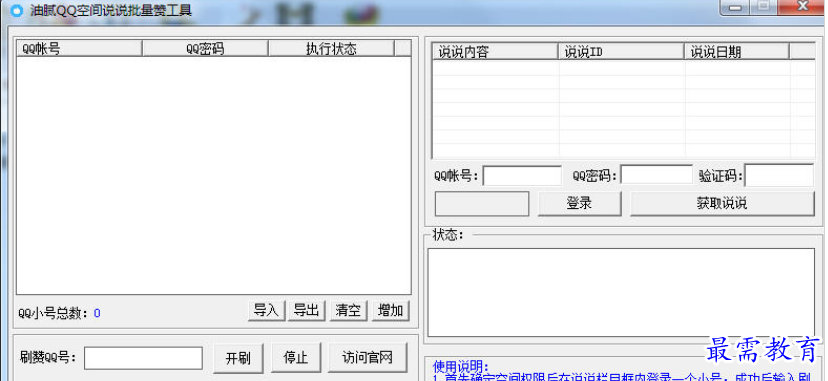
Task: Focus the QQ密码 input in login area
Action: tap(656, 175)
